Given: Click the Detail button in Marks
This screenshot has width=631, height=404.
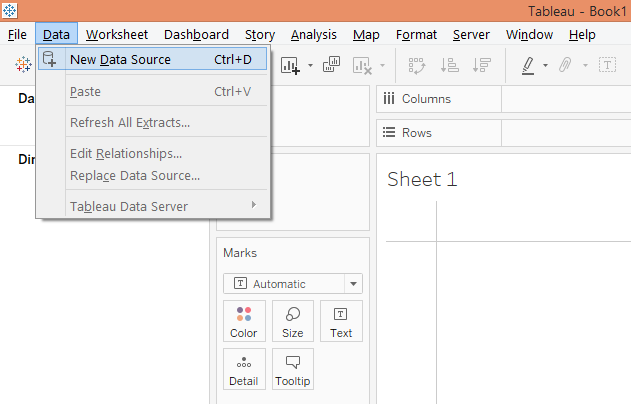Looking at the screenshot, I should coord(244,369).
